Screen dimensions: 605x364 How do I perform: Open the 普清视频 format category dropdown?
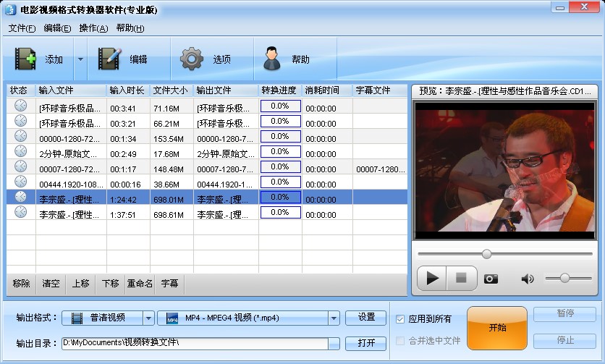108,318
